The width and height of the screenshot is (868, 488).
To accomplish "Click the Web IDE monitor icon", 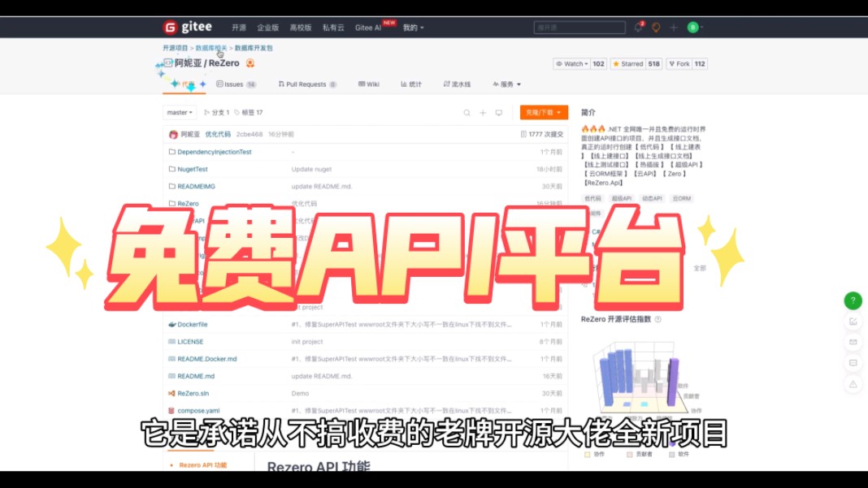I will 499,113.
